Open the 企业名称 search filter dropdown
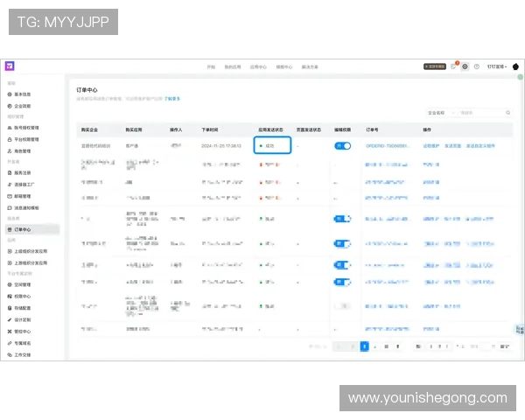This screenshot has height=420, width=525. pyautogui.click(x=441, y=113)
